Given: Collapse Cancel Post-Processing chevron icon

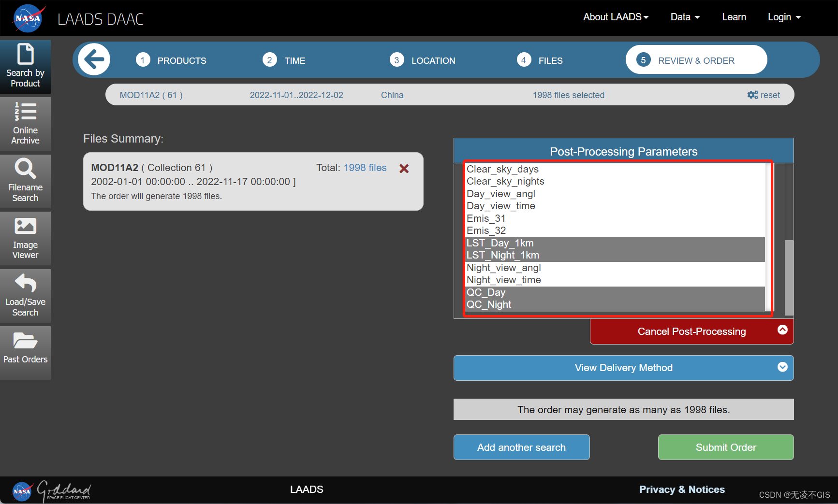Looking at the screenshot, I should coord(782,330).
